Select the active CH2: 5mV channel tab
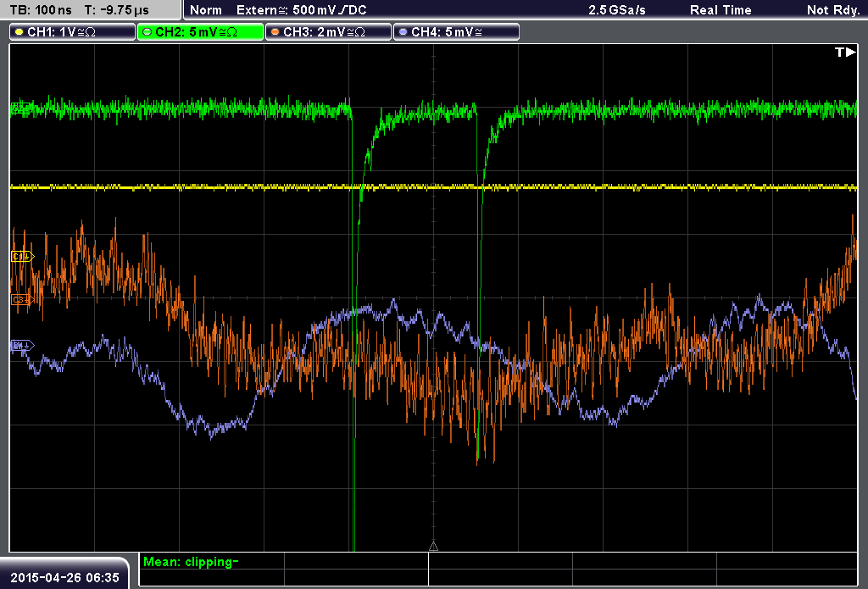The width and height of the screenshot is (868, 589). coord(200,32)
